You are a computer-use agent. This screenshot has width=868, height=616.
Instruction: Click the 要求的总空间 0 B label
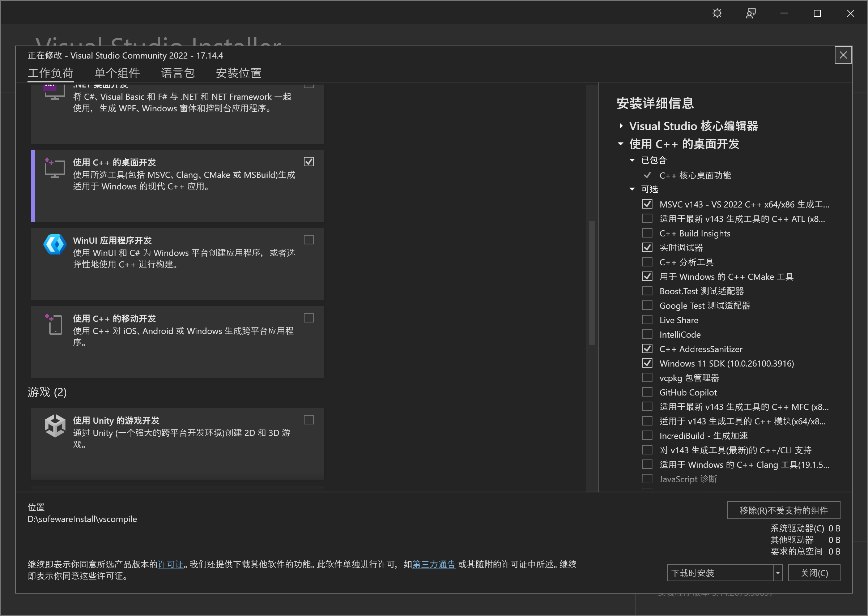[x=805, y=551]
